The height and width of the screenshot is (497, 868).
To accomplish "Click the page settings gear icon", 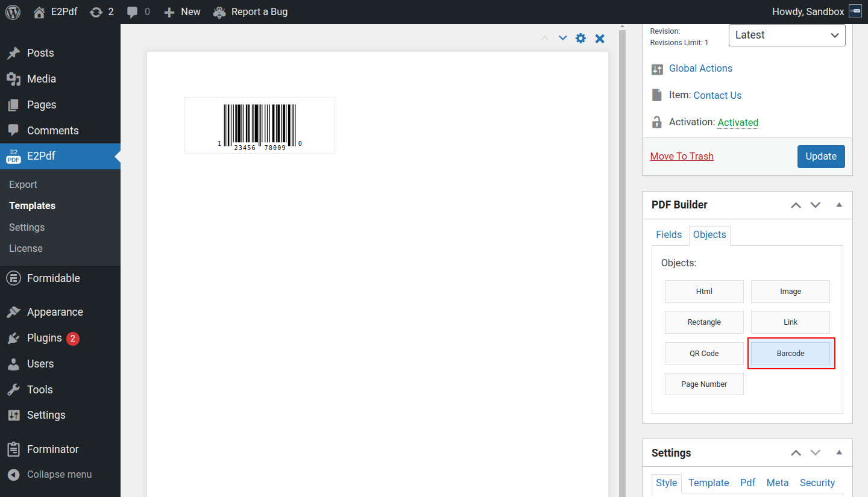I will click(x=580, y=39).
